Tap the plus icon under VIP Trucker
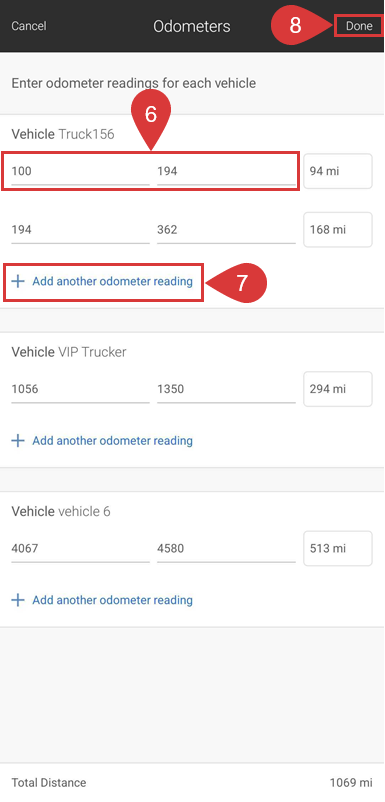Viewport: 385px width, 802px height. tap(18, 441)
